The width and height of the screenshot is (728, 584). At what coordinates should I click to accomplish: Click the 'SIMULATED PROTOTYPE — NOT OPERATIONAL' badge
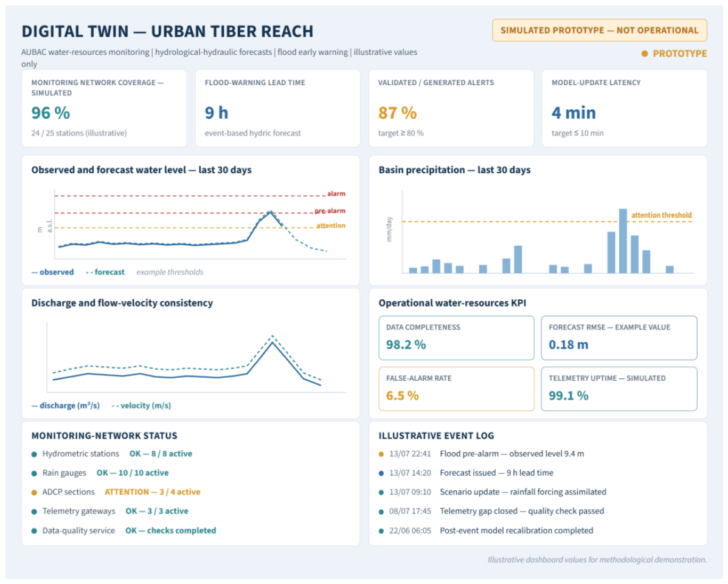pos(600,30)
